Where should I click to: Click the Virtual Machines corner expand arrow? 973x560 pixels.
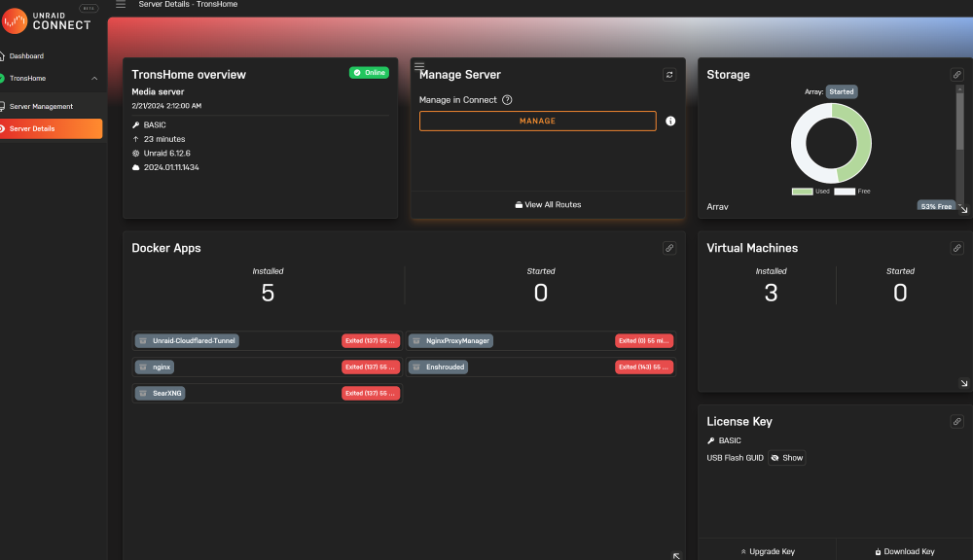[x=963, y=383]
